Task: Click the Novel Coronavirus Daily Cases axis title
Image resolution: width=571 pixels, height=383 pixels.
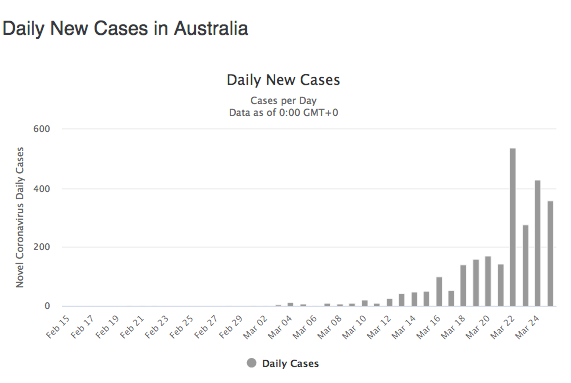Action: (20, 217)
